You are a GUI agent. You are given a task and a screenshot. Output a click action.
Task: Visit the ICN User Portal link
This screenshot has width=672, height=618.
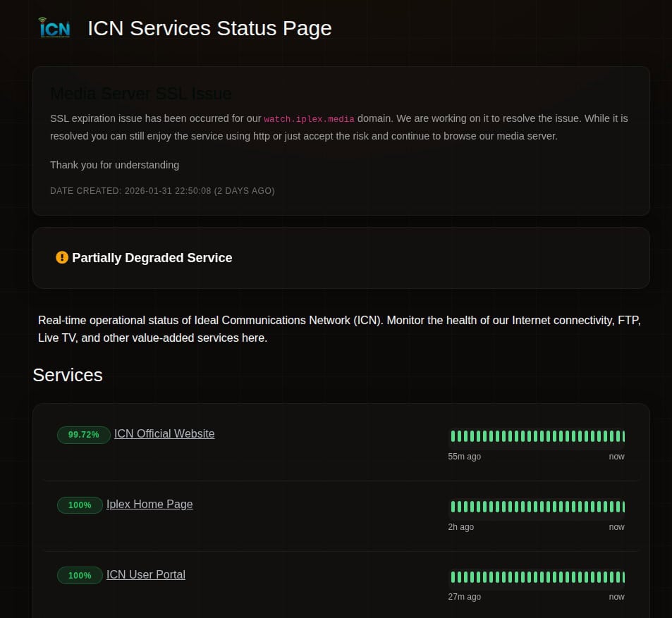[x=146, y=575]
